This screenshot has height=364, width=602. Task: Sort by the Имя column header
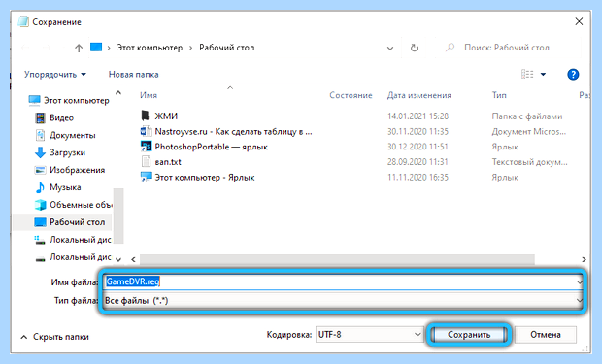pyautogui.click(x=149, y=95)
